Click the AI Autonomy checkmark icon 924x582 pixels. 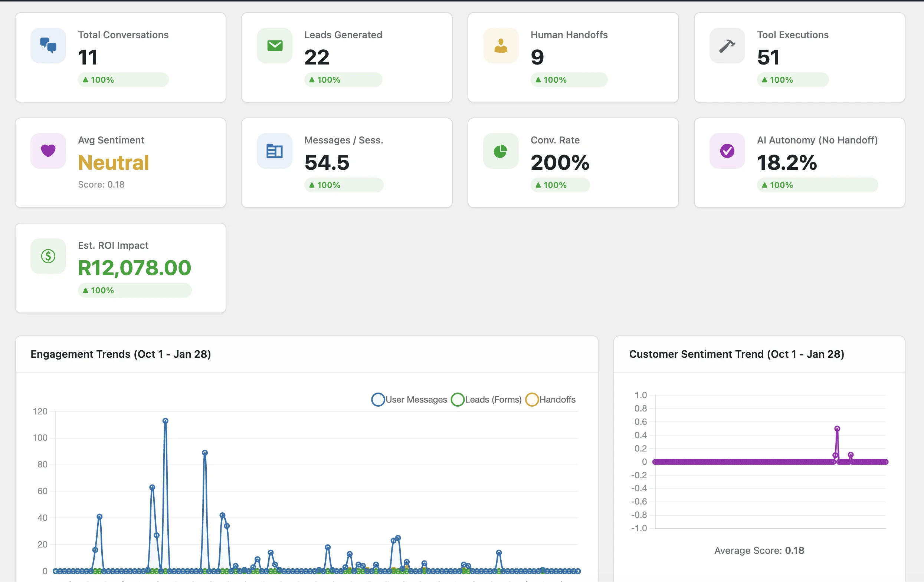(x=727, y=151)
